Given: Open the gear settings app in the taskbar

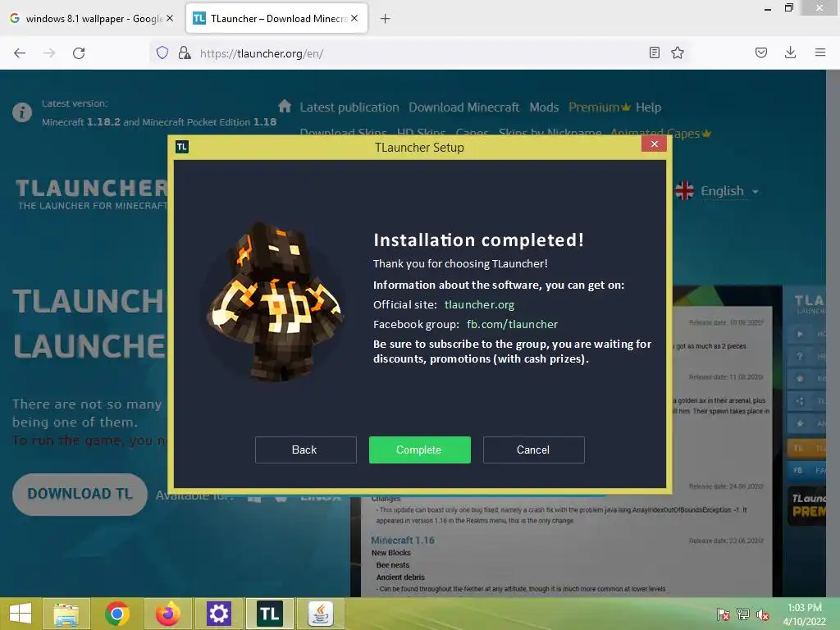Looking at the screenshot, I should [218, 614].
